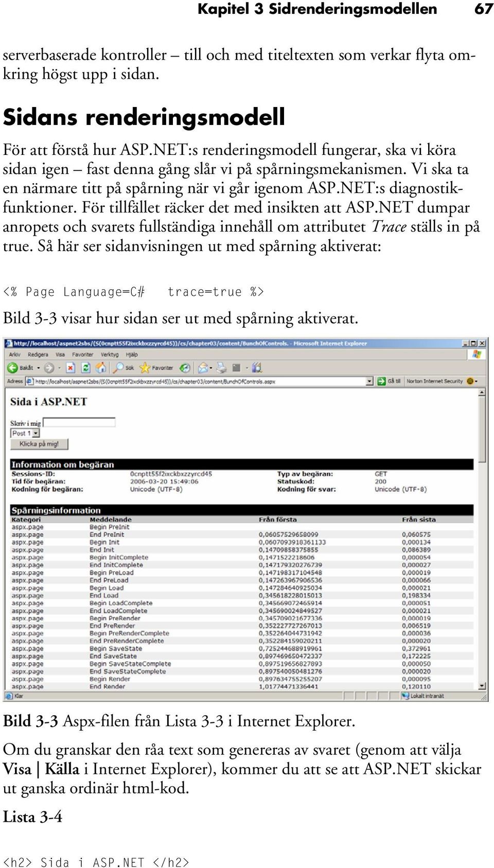Expand the Forward history dropdown arrow
Viewport: 494px width, 868px height.
pyautogui.click(x=59, y=368)
